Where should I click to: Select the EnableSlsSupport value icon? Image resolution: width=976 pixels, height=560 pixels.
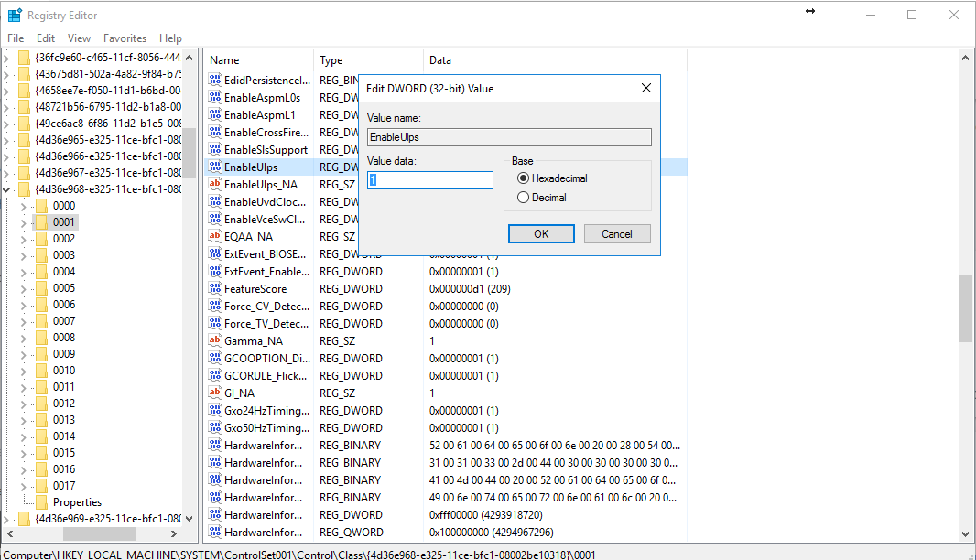(215, 149)
